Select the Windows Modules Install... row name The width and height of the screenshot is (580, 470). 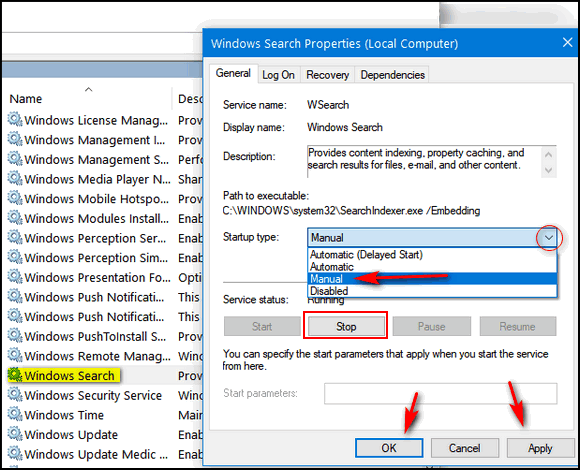97,219
